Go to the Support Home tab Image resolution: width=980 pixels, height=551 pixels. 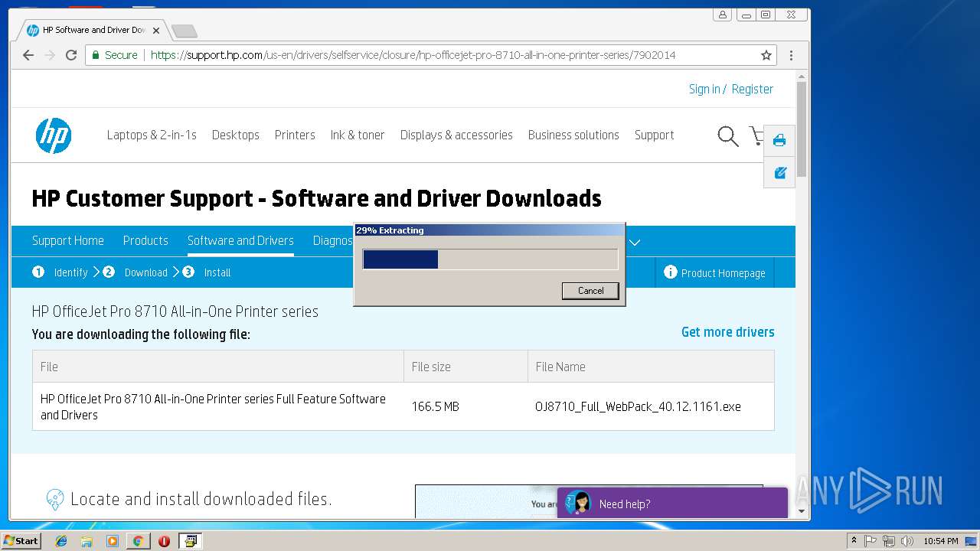[68, 240]
